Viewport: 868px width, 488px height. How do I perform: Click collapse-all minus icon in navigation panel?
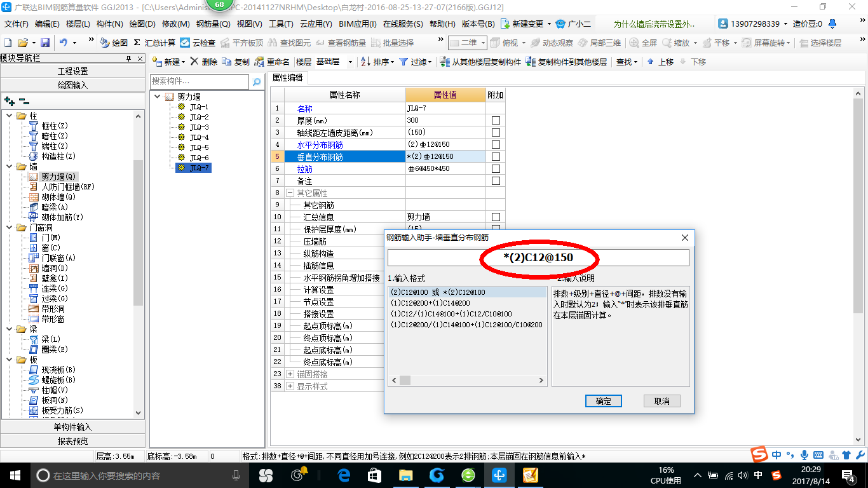click(24, 100)
